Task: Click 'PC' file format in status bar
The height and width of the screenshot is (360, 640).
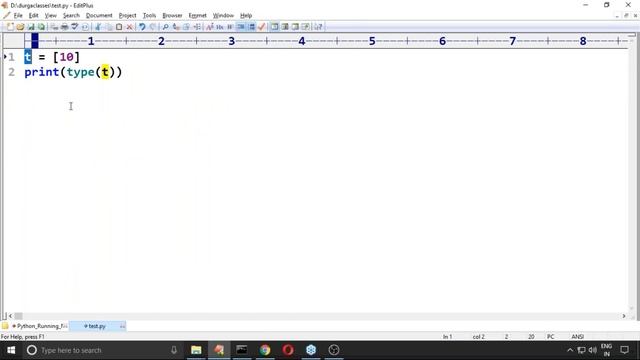Action: click(x=550, y=337)
